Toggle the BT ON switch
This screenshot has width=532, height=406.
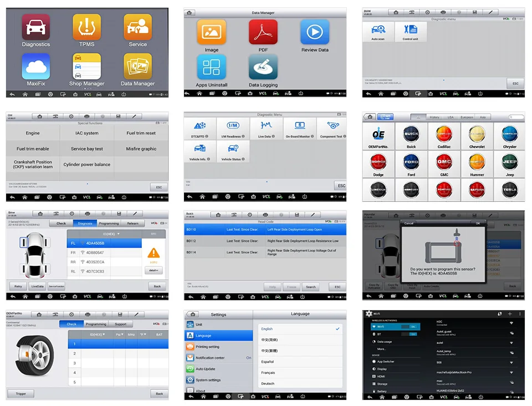point(409,334)
